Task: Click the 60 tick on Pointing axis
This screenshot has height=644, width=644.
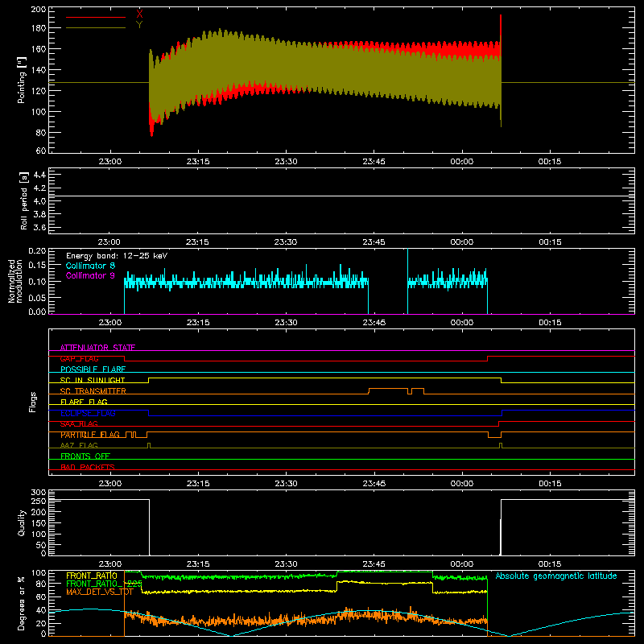Action: (x=41, y=151)
